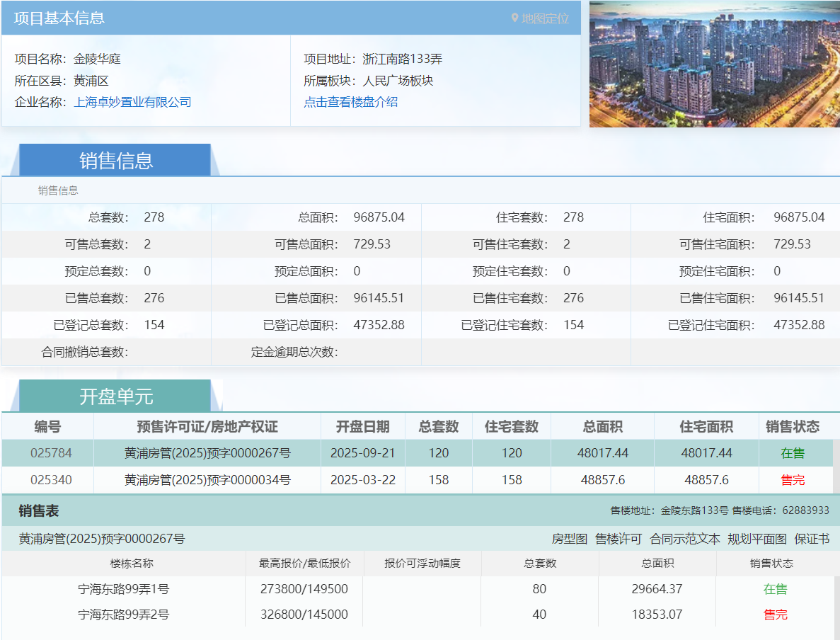Select permit row 黄浦房管(2025)预字0000034号

pyautogui.click(x=207, y=480)
